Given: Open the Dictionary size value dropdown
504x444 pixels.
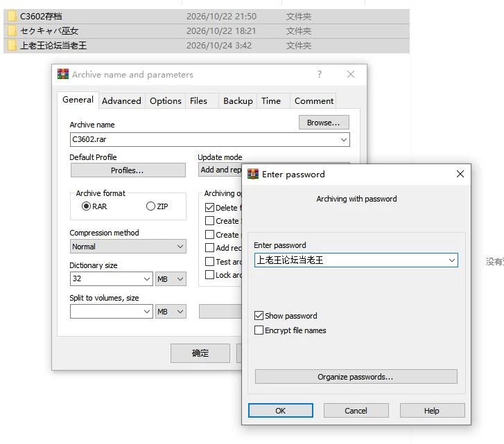Looking at the screenshot, I should click(x=147, y=278).
